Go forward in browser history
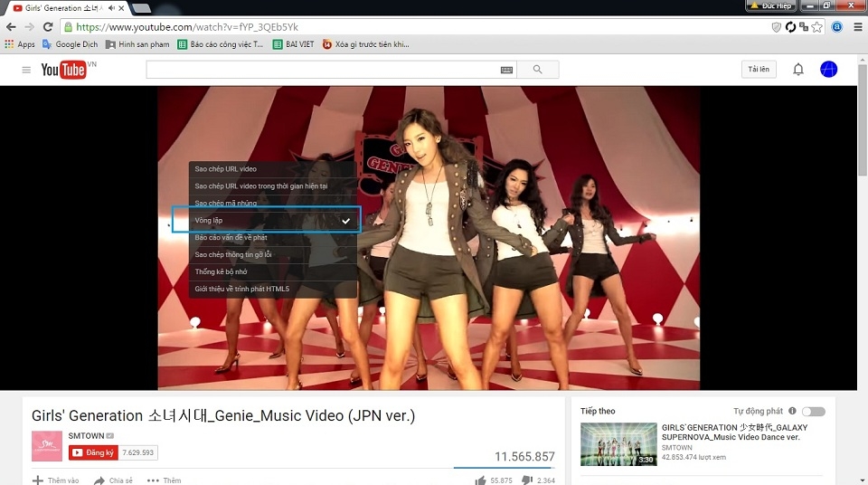868x485 pixels. coord(29,26)
